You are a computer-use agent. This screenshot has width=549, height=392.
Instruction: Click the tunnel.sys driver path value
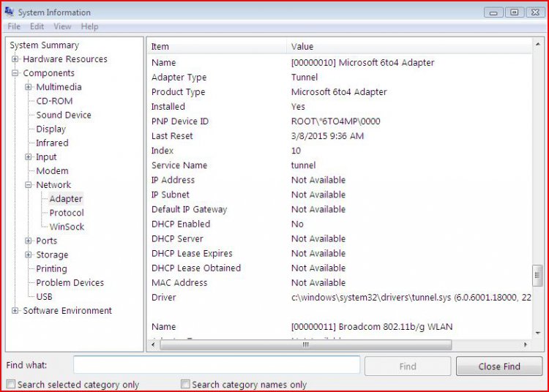(x=411, y=298)
